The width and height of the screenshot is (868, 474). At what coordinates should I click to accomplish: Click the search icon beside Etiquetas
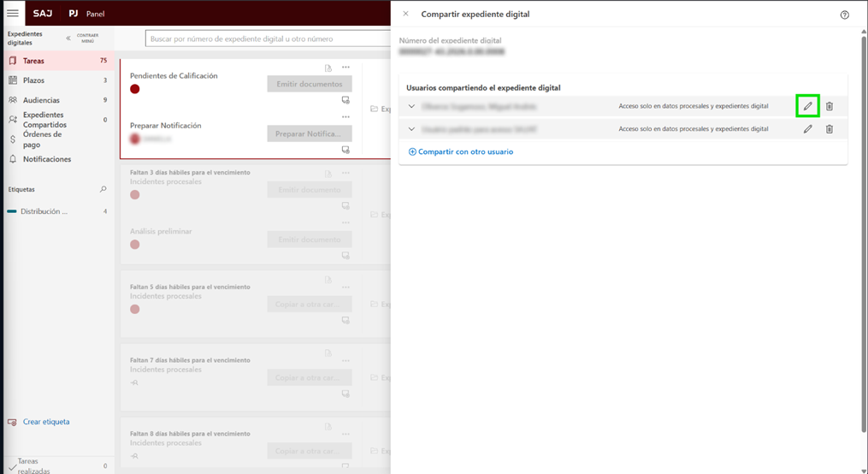pos(103,189)
